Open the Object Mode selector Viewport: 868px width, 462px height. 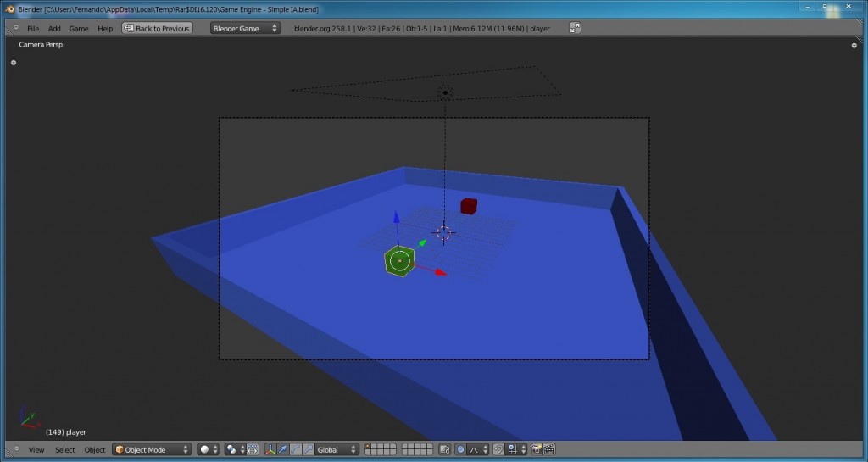coord(152,450)
